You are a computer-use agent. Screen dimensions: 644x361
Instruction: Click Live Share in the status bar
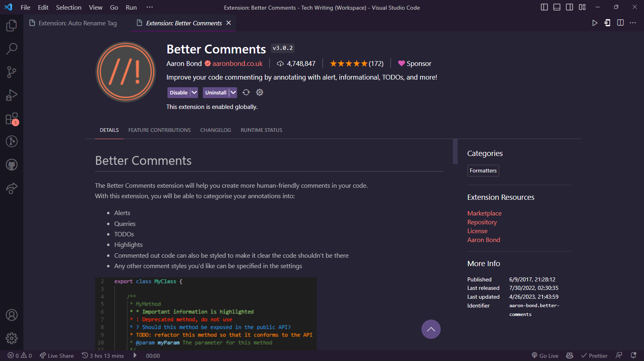(x=57, y=355)
